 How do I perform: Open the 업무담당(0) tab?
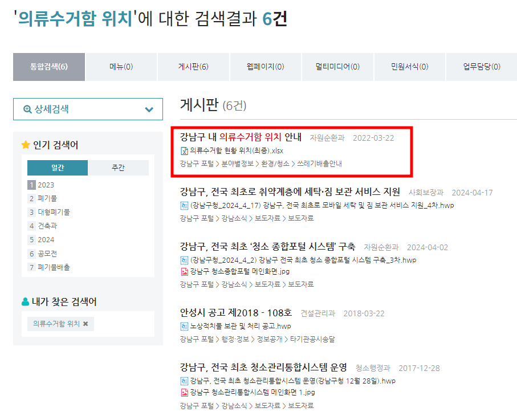(x=481, y=66)
